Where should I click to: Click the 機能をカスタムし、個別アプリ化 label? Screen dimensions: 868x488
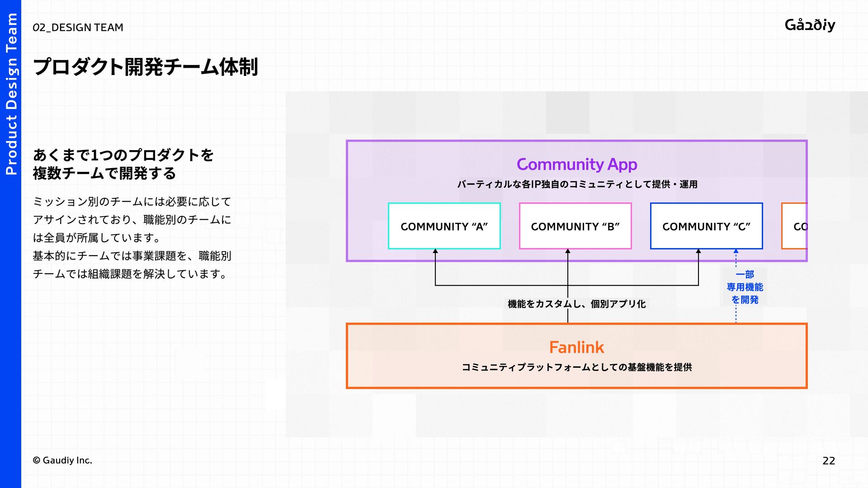(576, 304)
